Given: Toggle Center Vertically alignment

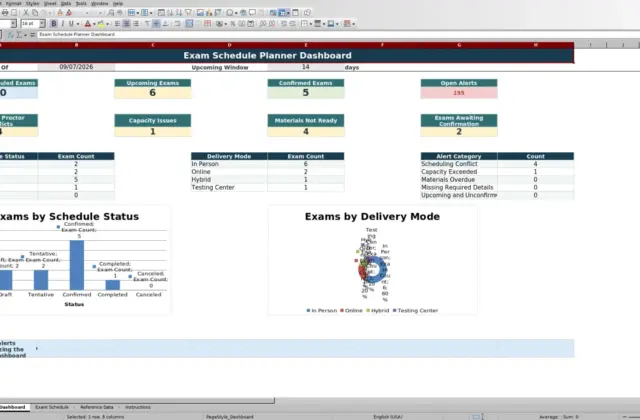Looking at the screenshot, I should [x=156, y=24].
